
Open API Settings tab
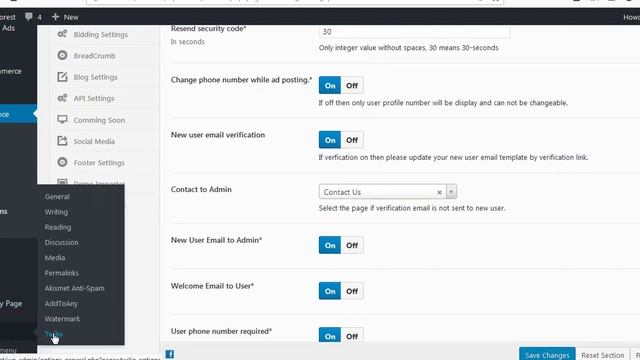(x=94, y=98)
